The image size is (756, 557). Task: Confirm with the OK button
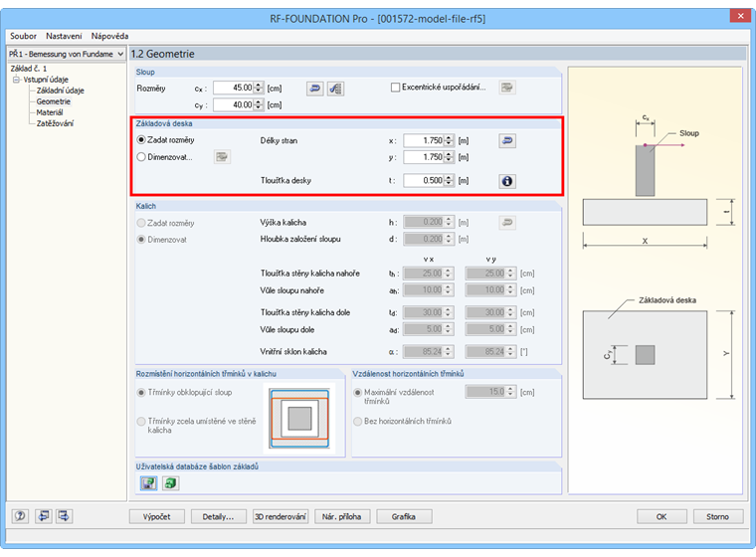661,516
